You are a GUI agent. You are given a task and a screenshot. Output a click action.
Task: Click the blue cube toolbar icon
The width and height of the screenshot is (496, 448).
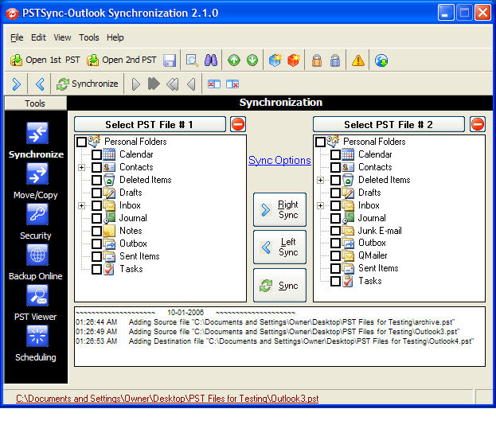point(275,60)
